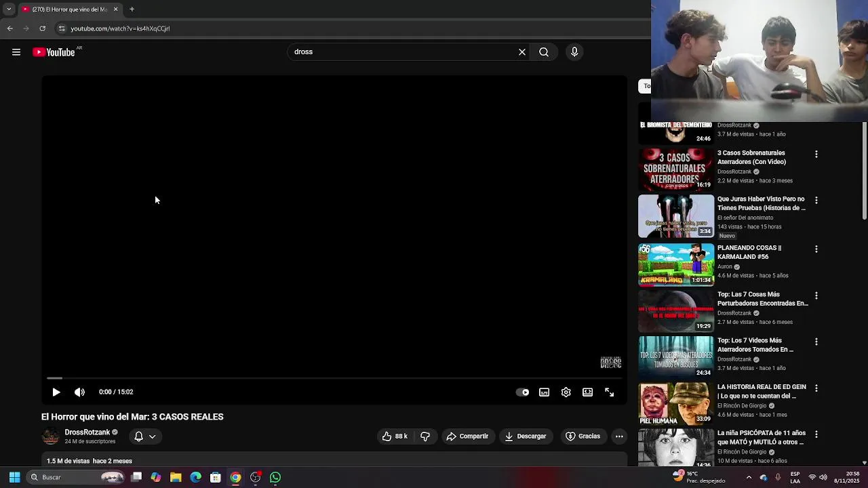The height and width of the screenshot is (488, 868).
Task: Click the Gracias button
Action: pyautogui.click(x=583, y=436)
